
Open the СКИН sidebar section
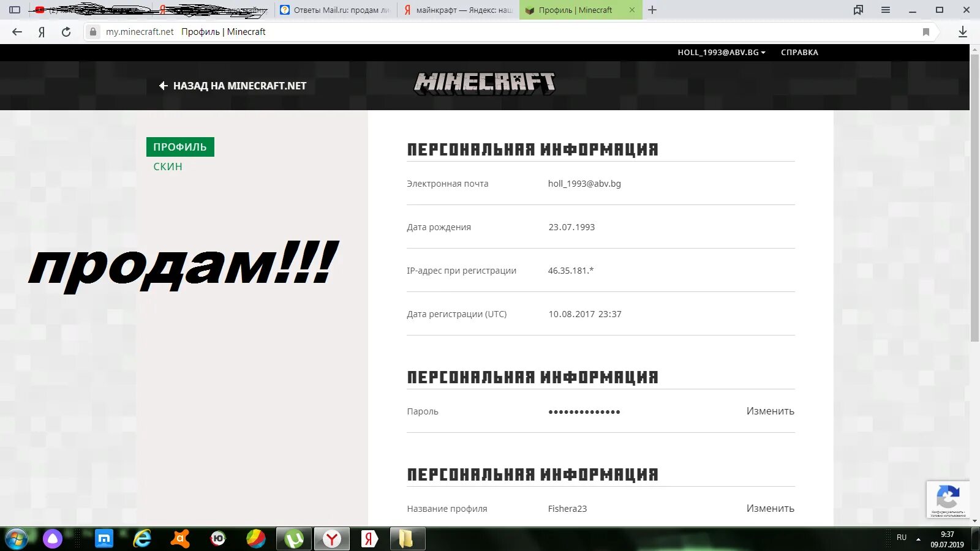point(168,167)
